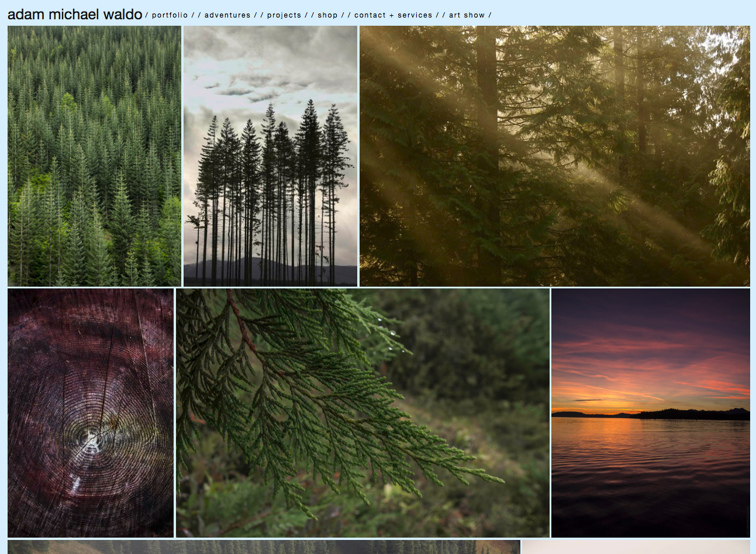Enlarge the sunbeams through forest photo

pos(554,156)
